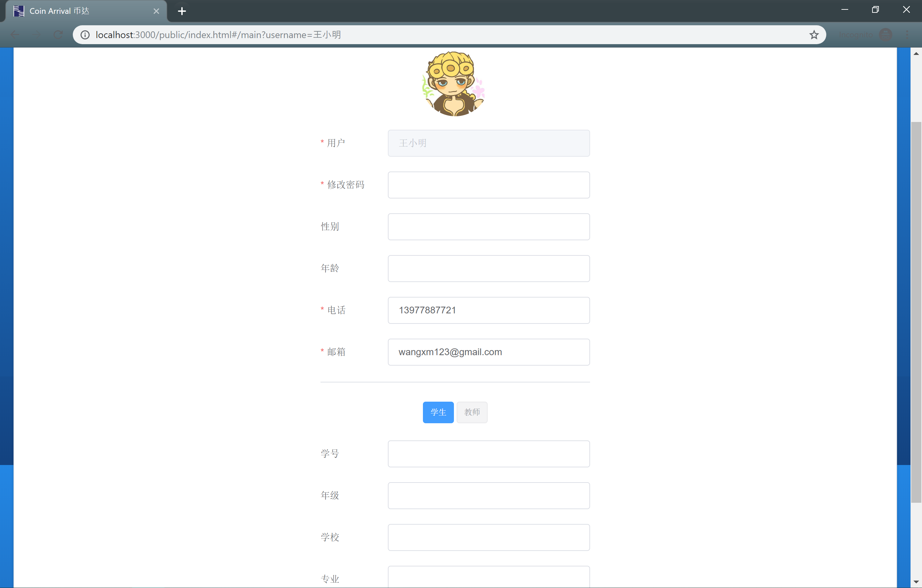This screenshot has width=922, height=588.
Task: Select the 学生 role button
Action: pos(438,412)
